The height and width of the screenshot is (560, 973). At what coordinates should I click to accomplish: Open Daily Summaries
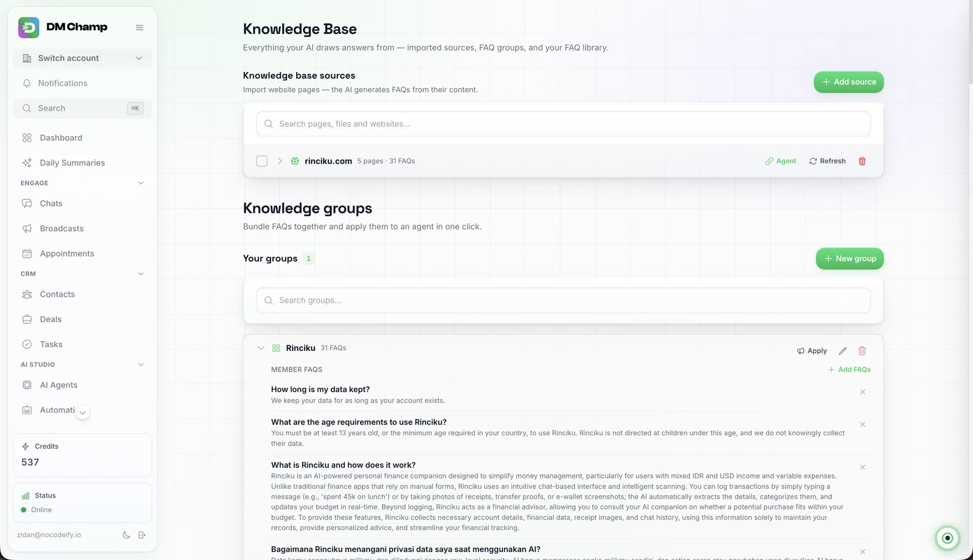tap(83, 163)
